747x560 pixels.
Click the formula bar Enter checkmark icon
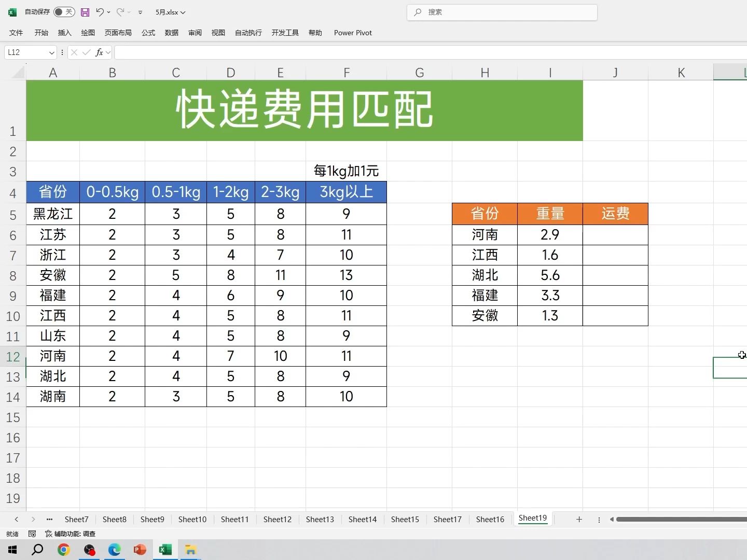point(87,52)
